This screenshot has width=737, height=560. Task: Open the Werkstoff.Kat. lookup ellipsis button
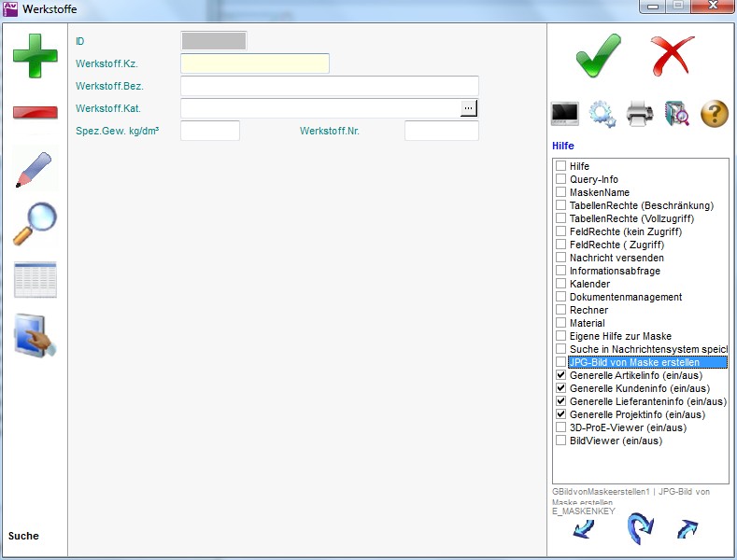(469, 108)
